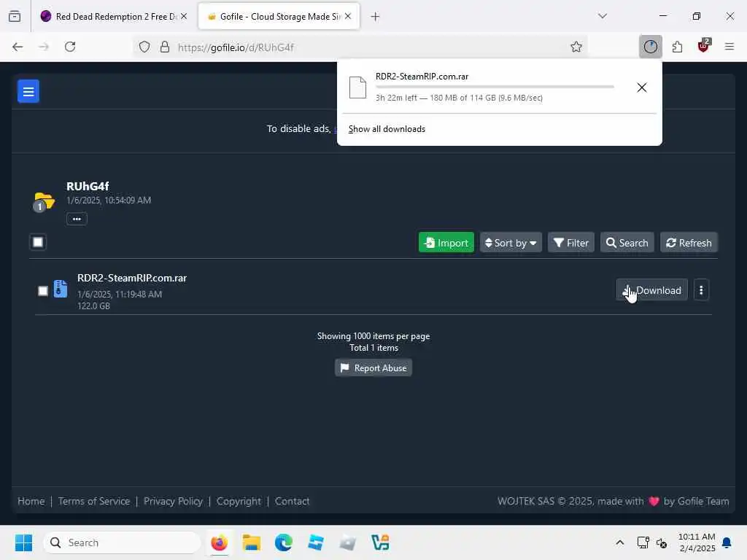Open File Explorer from the taskbar
The height and width of the screenshot is (560, 747).
tap(251, 542)
